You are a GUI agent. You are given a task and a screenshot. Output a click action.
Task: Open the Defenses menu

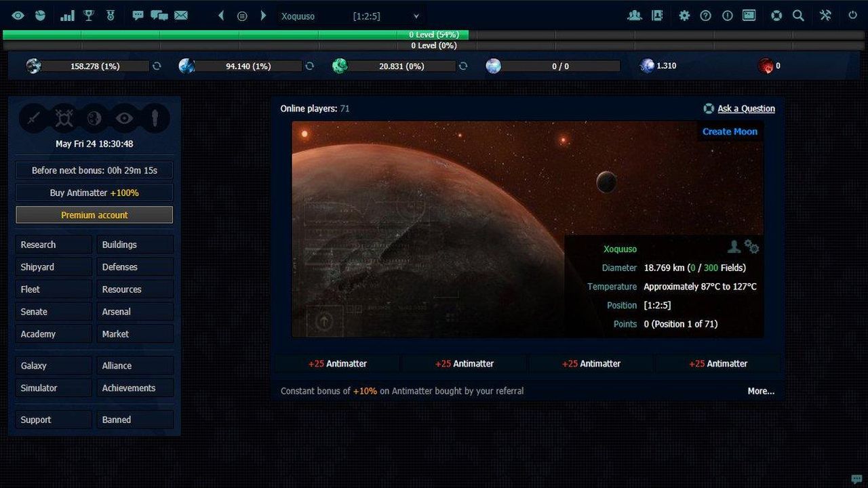point(135,267)
